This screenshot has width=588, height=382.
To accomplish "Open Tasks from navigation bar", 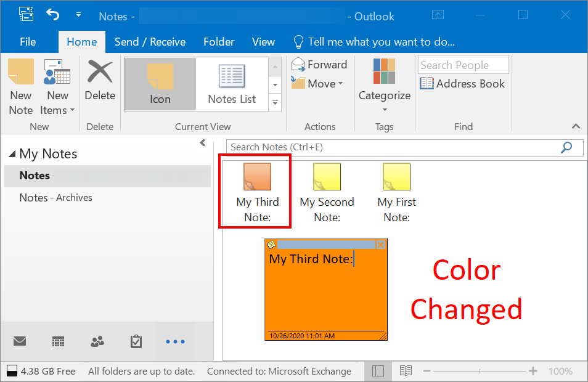I will [x=136, y=341].
